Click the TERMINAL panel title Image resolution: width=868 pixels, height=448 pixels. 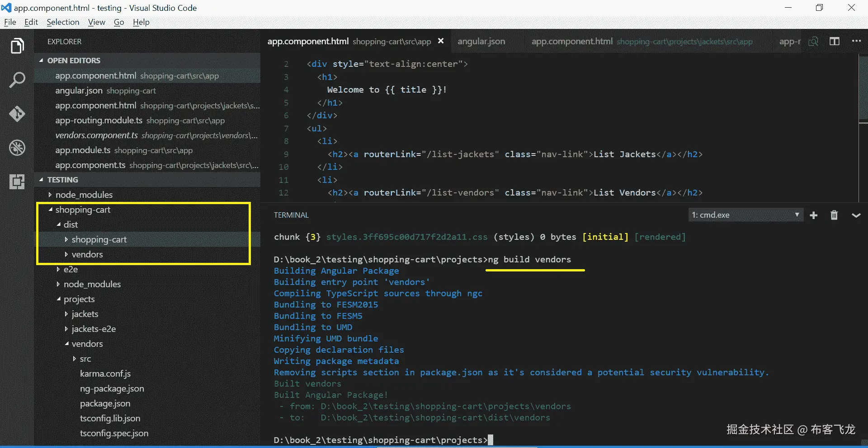tap(291, 215)
